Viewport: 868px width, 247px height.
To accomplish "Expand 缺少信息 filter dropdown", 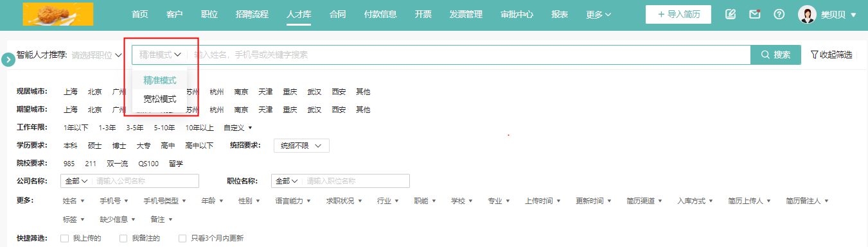I will tap(118, 219).
